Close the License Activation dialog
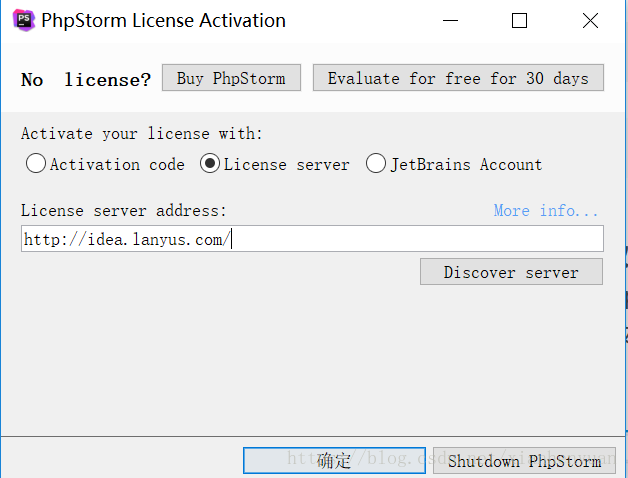Screen dimensions: 628x478 [590, 20]
